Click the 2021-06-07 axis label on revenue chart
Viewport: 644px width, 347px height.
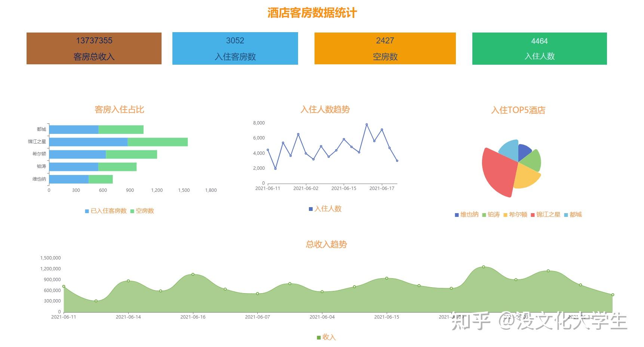[x=257, y=317]
